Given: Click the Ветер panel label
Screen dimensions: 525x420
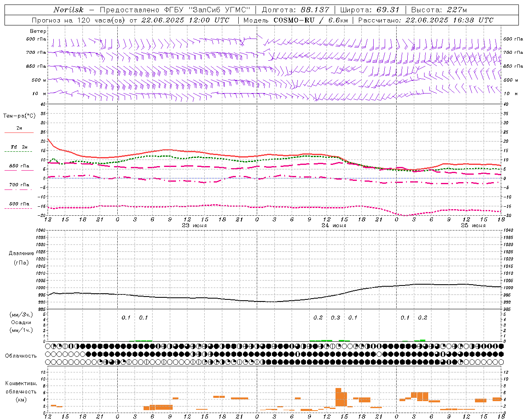Looking at the screenshot, I should (x=38, y=31).
